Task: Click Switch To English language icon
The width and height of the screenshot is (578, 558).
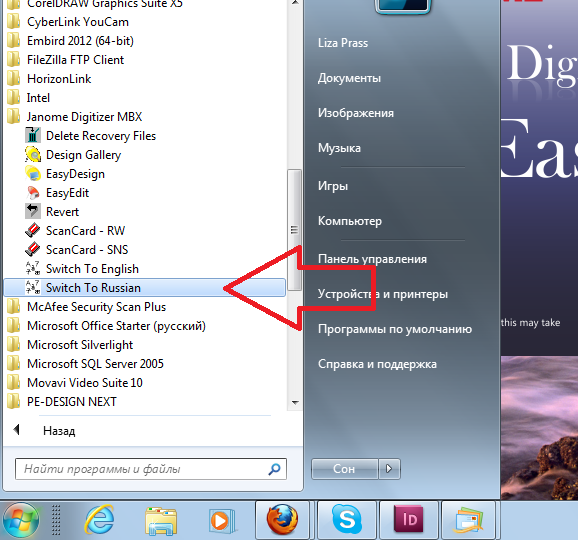Action: pyautogui.click(x=33, y=268)
